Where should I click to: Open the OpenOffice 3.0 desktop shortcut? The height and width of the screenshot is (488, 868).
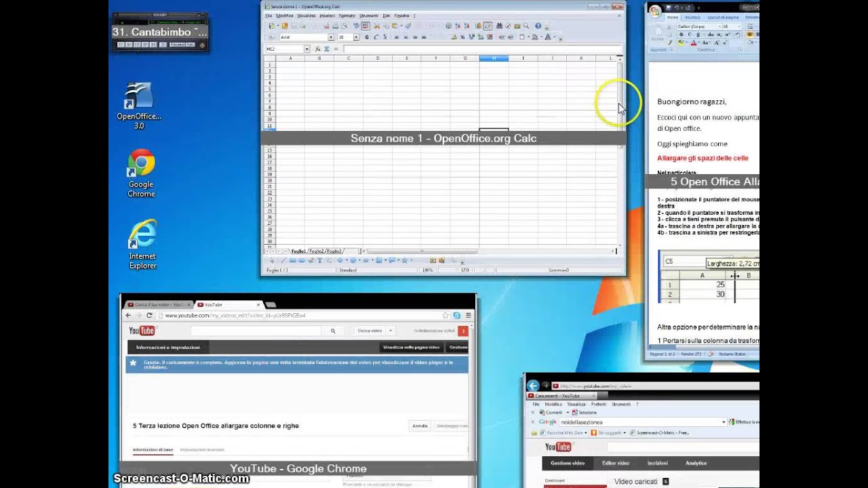click(138, 106)
